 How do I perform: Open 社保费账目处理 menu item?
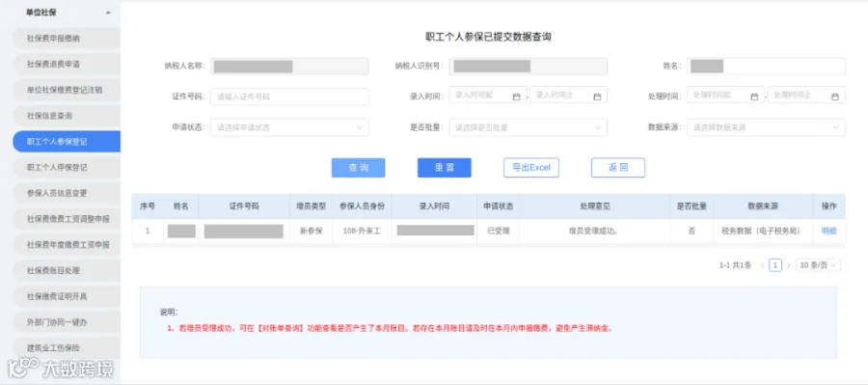pos(67,270)
